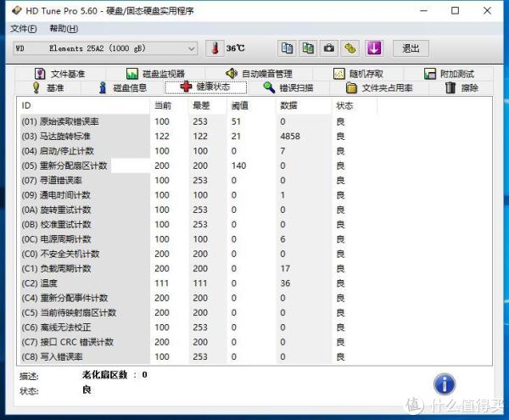Screen dimensions: 509x420
Task: Open the options gears icon
Action: click(350, 48)
